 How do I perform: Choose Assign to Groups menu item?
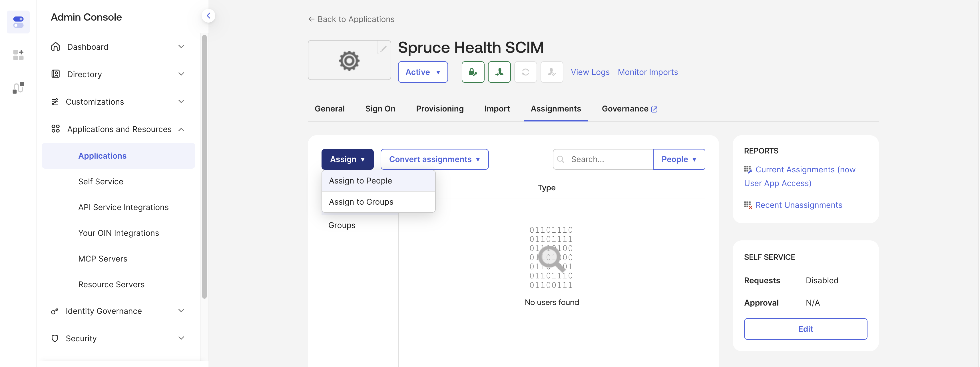(x=379, y=202)
